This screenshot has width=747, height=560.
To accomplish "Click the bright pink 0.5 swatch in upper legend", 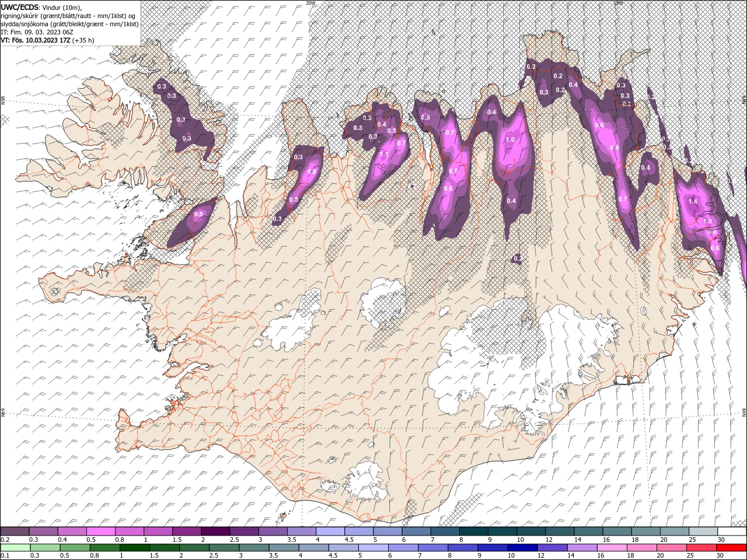I will pos(101,531).
